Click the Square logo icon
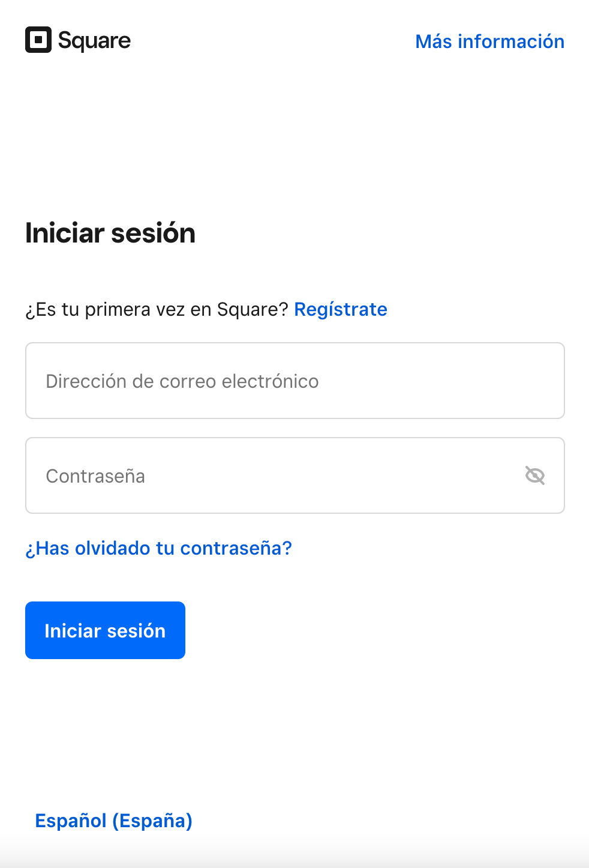Viewport: 589px width, 868px height. 38,40
